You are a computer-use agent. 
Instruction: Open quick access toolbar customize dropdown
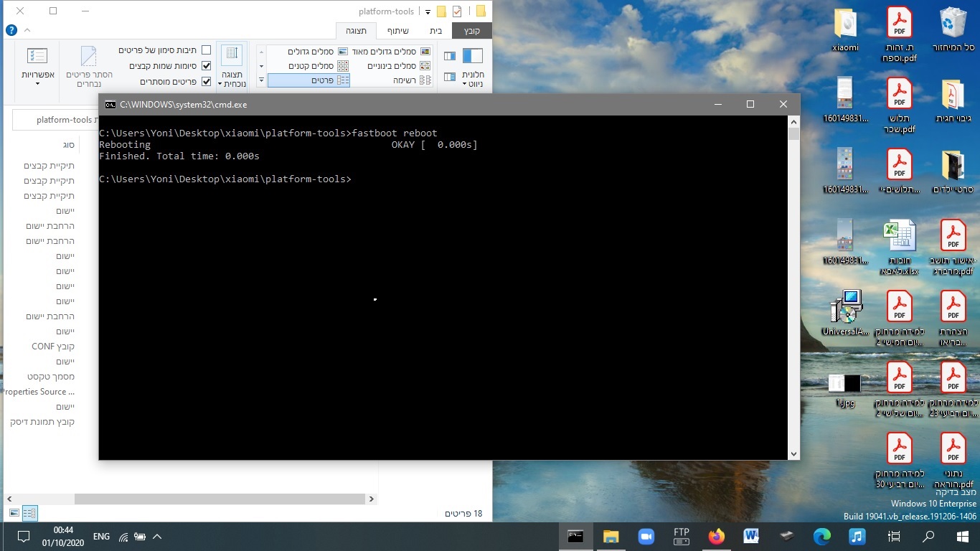point(428,12)
